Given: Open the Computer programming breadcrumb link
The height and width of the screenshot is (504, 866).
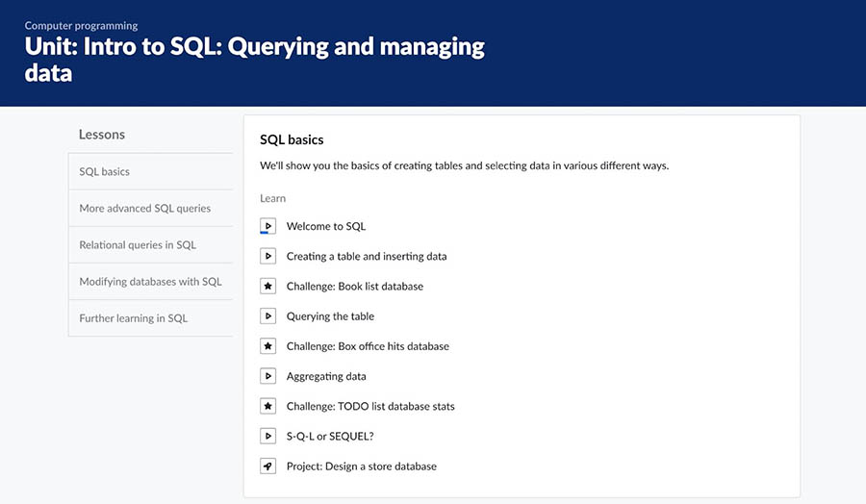Looking at the screenshot, I should click(81, 26).
